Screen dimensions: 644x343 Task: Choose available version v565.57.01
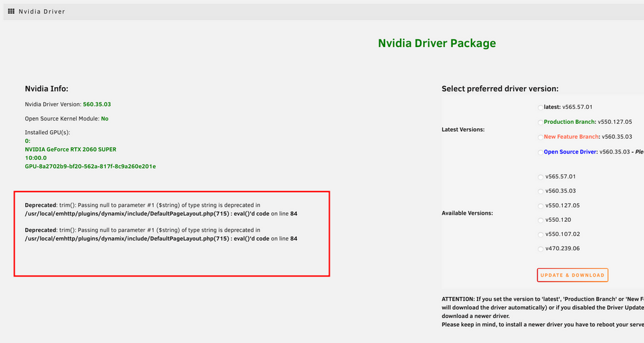540,177
